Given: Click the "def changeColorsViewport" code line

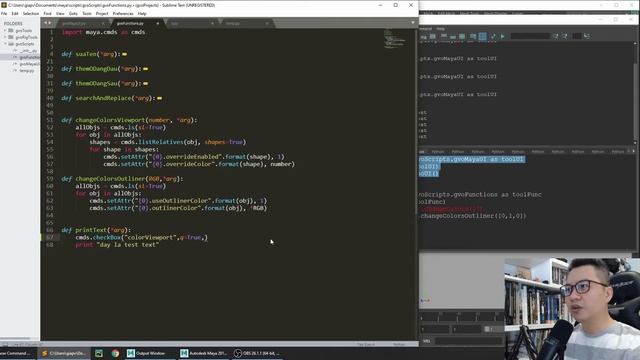Looking at the screenshot, I should coord(129,120).
